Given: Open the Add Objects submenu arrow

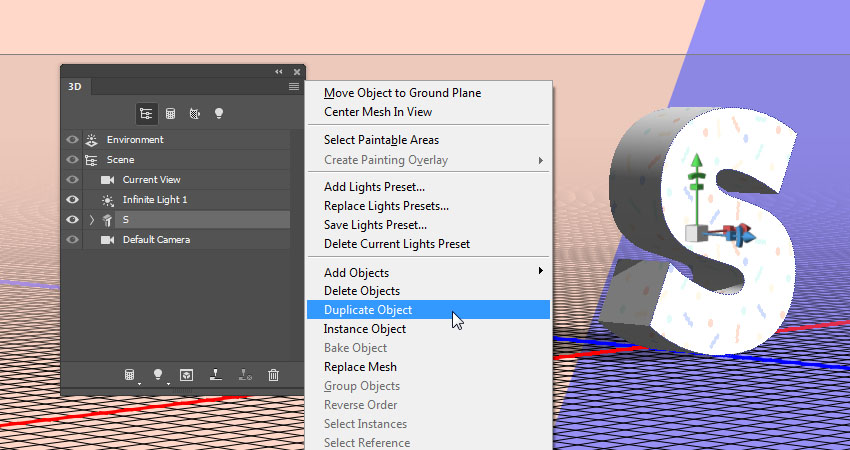Looking at the screenshot, I should click(540, 271).
